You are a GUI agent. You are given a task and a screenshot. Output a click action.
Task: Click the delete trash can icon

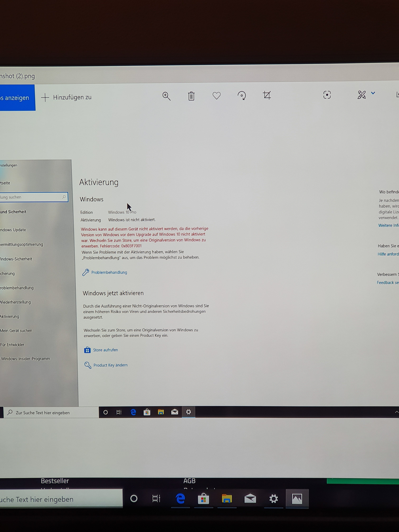(191, 96)
